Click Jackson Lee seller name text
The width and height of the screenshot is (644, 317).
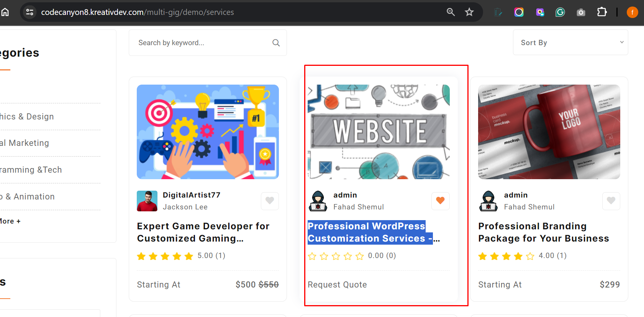[x=185, y=207]
